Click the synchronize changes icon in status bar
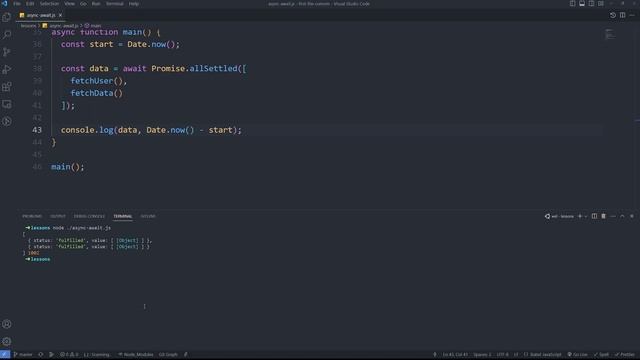640x360 pixels. [x=40, y=355]
